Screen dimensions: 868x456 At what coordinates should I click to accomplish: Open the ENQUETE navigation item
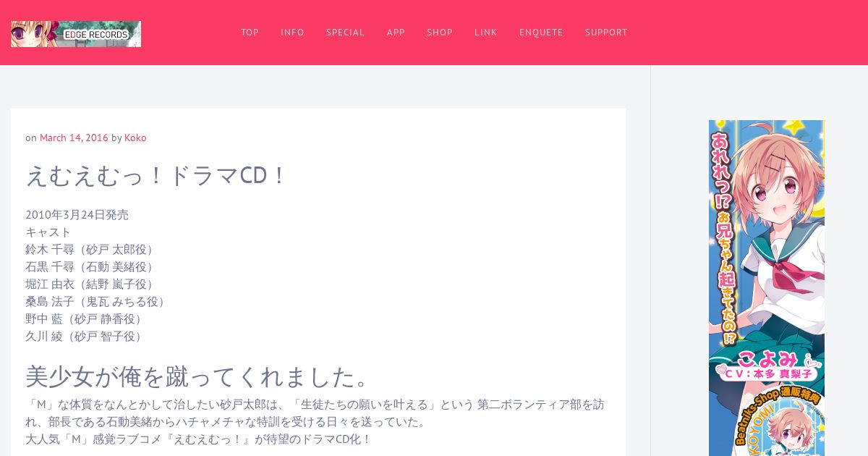coord(541,33)
